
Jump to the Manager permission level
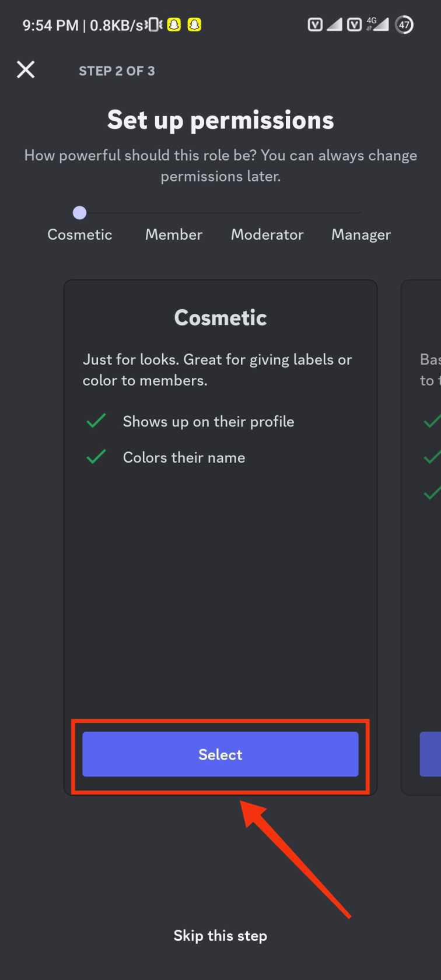coord(361,235)
